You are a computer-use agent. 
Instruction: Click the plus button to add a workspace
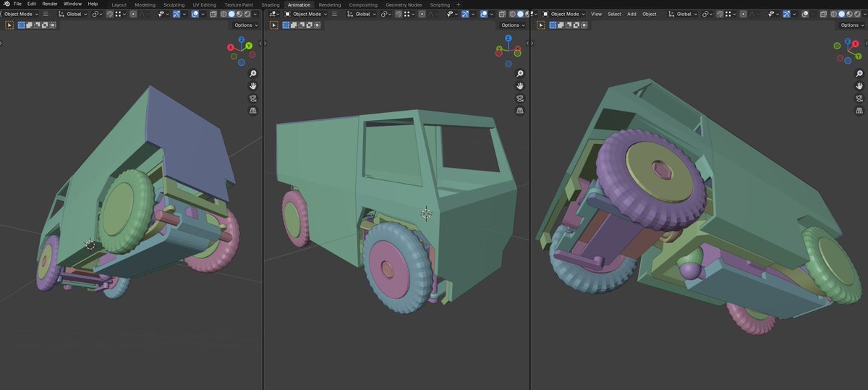pos(458,4)
